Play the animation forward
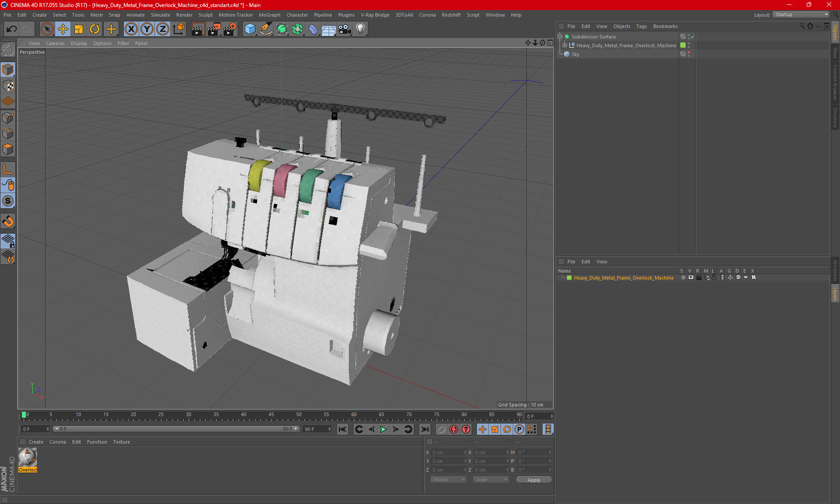This screenshot has height=504, width=840. [x=383, y=429]
